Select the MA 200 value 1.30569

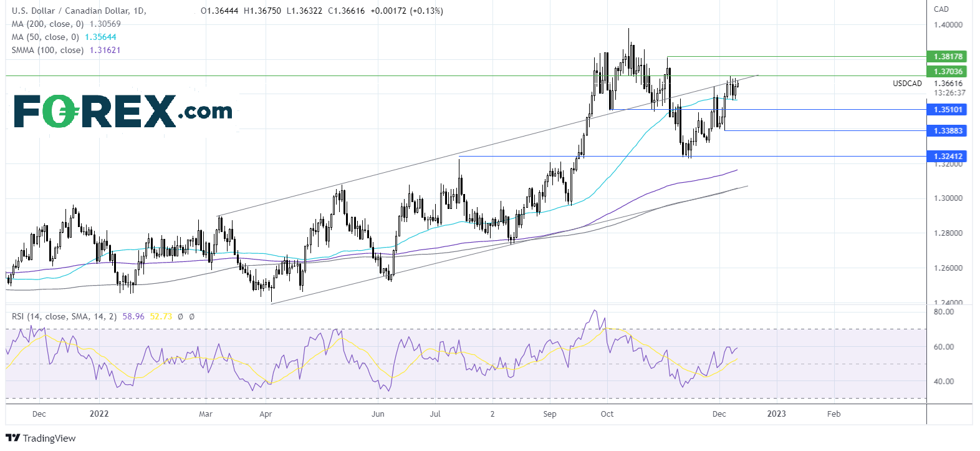click(105, 24)
